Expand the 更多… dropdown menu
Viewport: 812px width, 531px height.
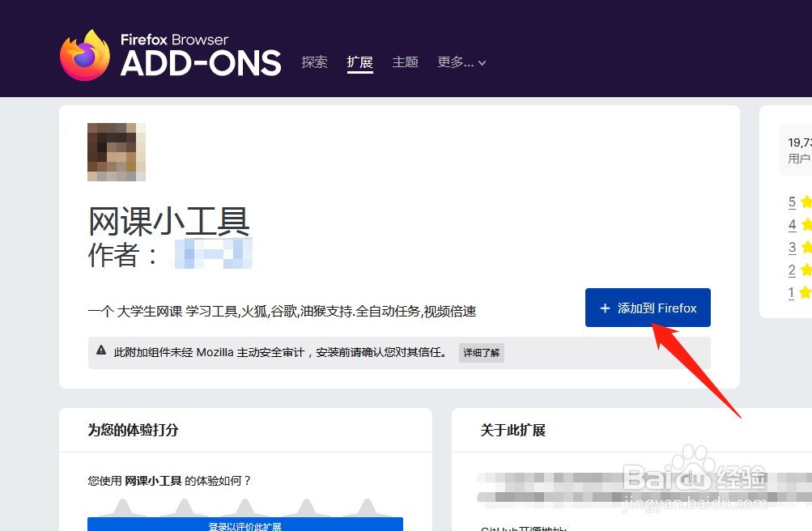point(461,62)
